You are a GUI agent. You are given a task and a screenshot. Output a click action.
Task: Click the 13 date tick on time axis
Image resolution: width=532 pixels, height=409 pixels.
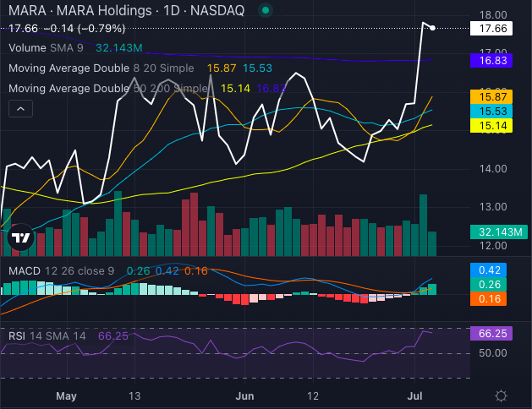134,395
